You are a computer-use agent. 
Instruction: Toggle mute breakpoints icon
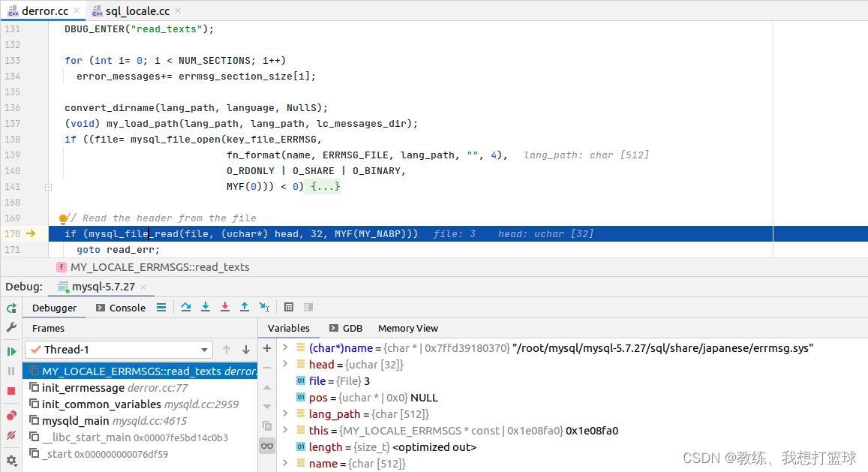tap(11, 435)
